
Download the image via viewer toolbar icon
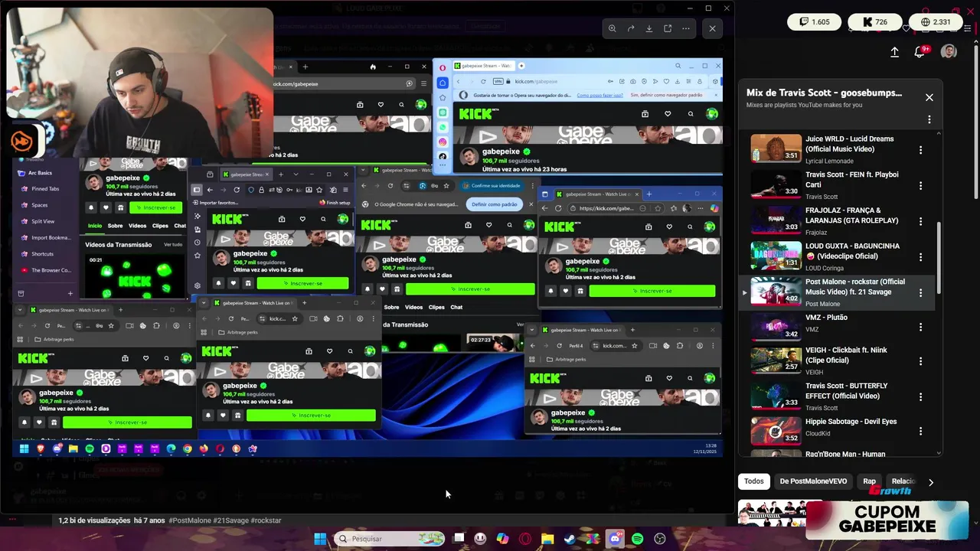click(649, 28)
